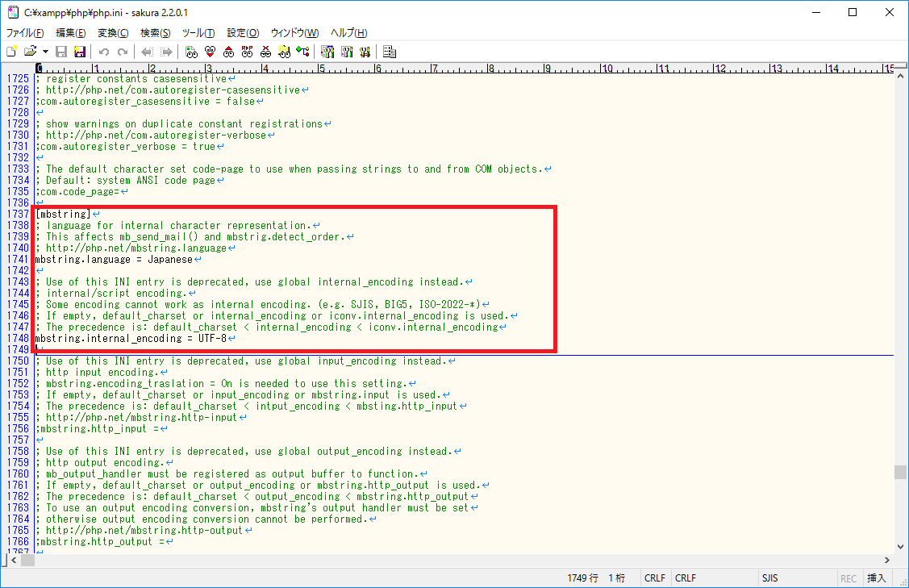Create a new file with toolbar icon
Screen dimensions: 909x588
pos(11,52)
